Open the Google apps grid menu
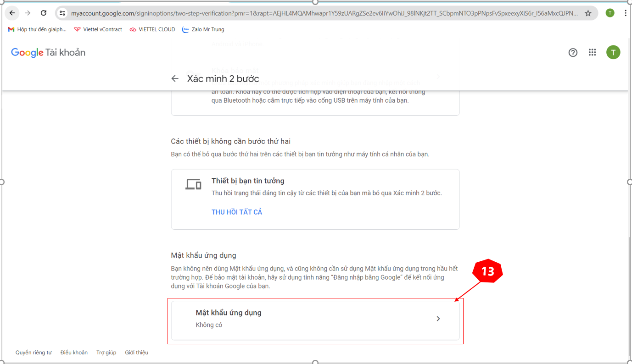Viewport: 632px width, 364px height. pos(592,52)
